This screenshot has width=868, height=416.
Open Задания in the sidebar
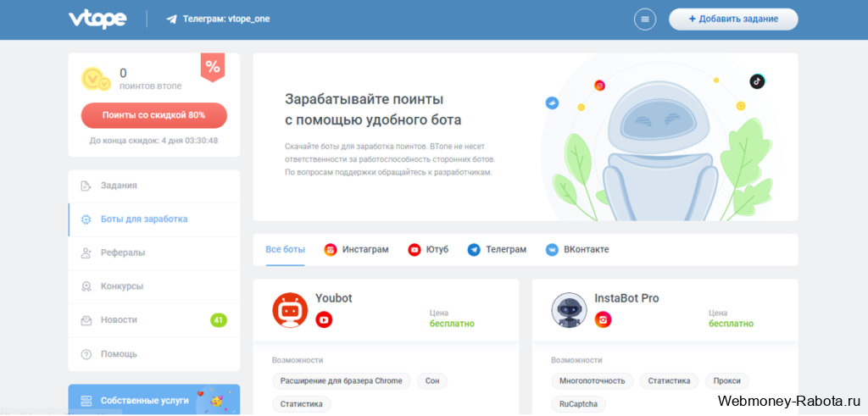click(154, 186)
